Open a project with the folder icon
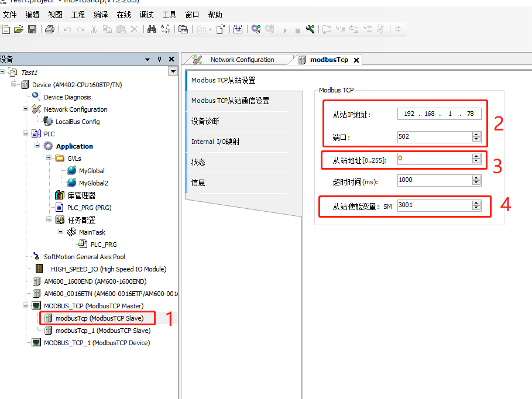This screenshot has width=532, height=399. [x=19, y=29]
